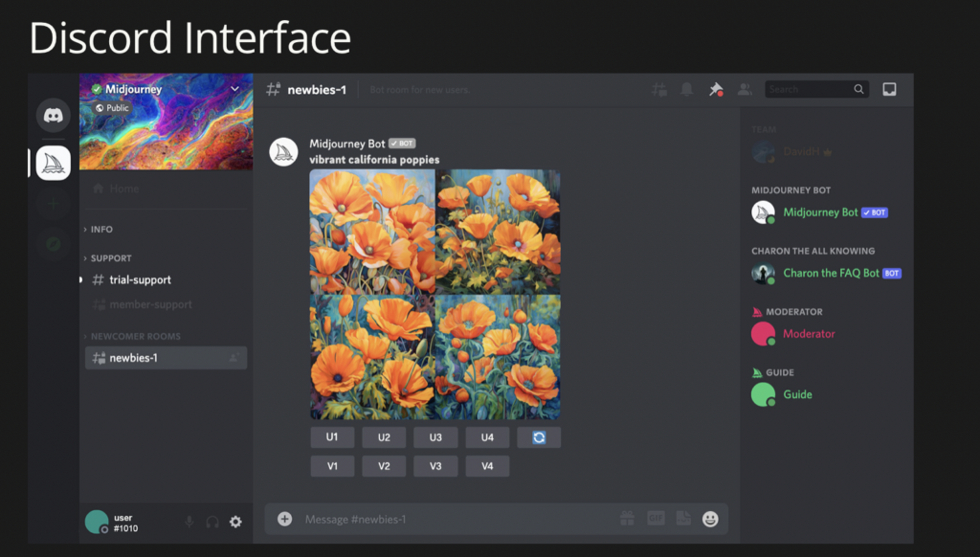The image size is (980, 557).
Task: Click the Public server badge
Action: click(112, 108)
